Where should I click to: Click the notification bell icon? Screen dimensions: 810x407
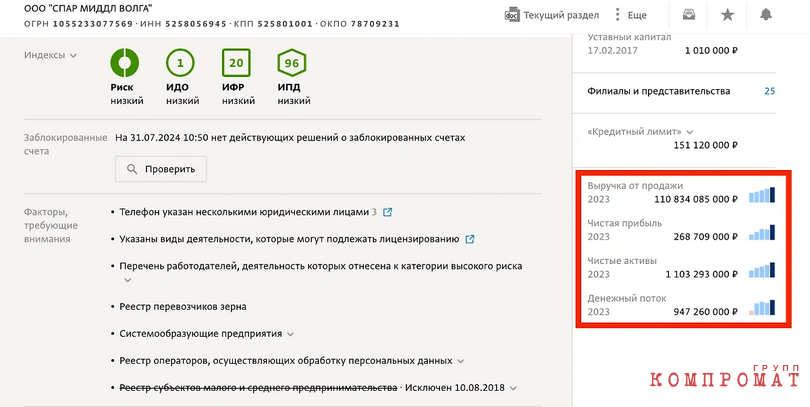[x=766, y=14]
